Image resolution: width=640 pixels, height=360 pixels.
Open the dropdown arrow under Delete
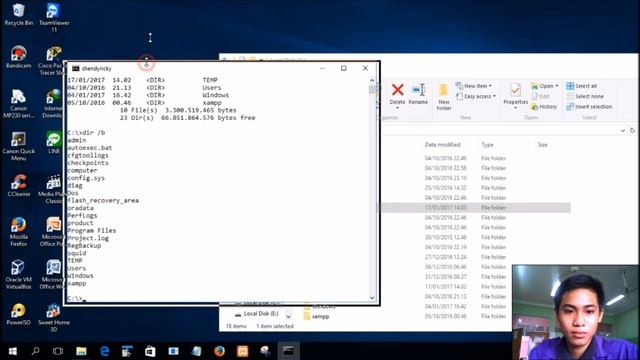pyautogui.click(x=397, y=108)
